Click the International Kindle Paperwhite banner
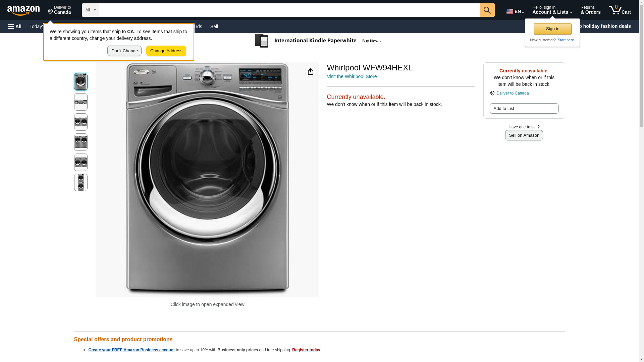The width and height of the screenshot is (644, 362). click(318, 41)
